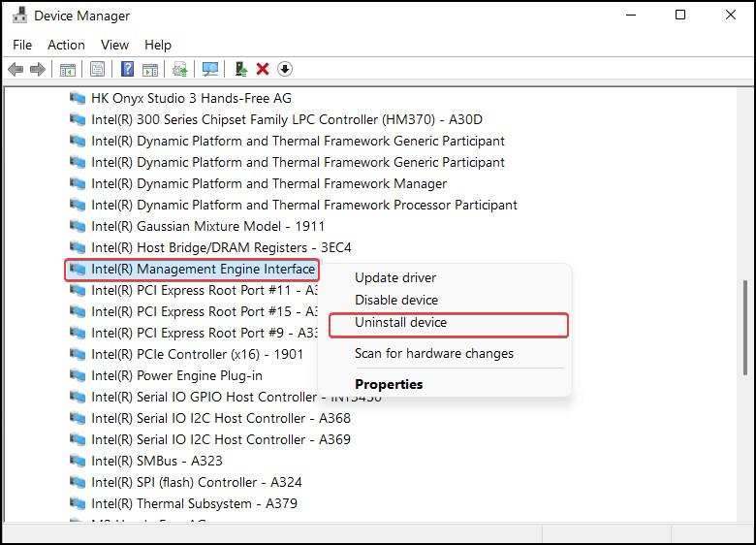Viewport: 756px width, 545px height.
Task: Choose Update driver from the context menu
Action: pos(395,277)
